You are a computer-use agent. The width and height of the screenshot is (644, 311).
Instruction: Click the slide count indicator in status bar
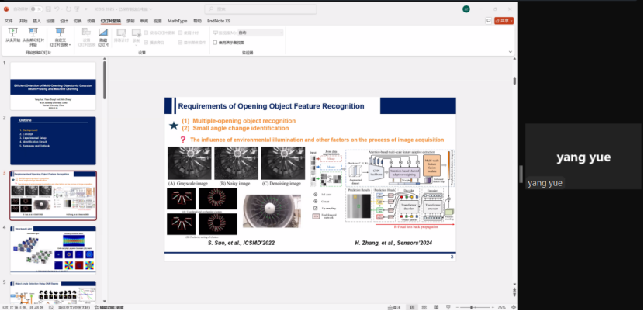tap(23, 307)
